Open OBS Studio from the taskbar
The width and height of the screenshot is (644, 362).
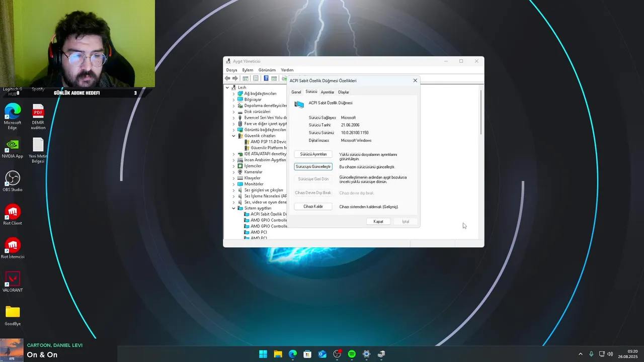[337, 354]
